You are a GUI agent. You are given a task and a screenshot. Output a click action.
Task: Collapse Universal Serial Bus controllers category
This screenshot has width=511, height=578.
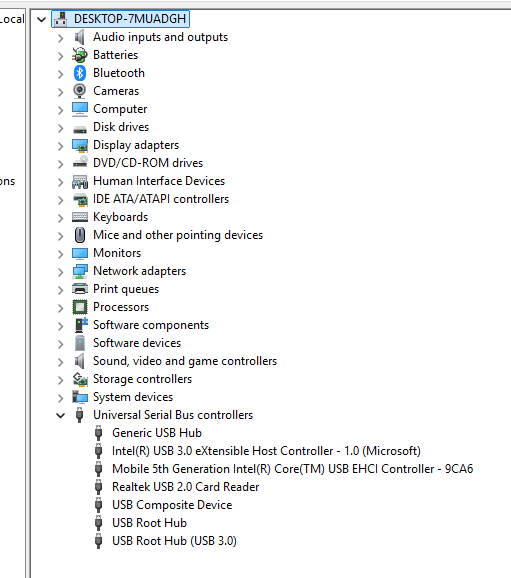(x=60, y=416)
